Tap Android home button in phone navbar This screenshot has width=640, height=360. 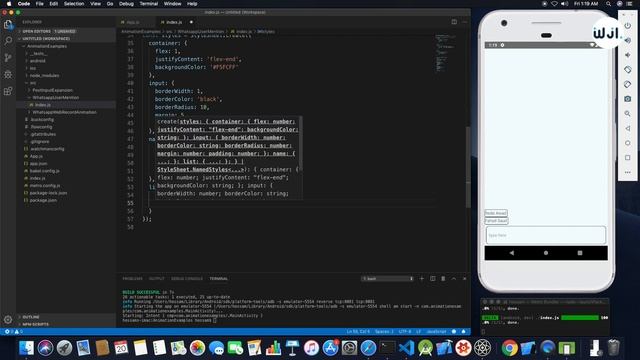click(546, 253)
